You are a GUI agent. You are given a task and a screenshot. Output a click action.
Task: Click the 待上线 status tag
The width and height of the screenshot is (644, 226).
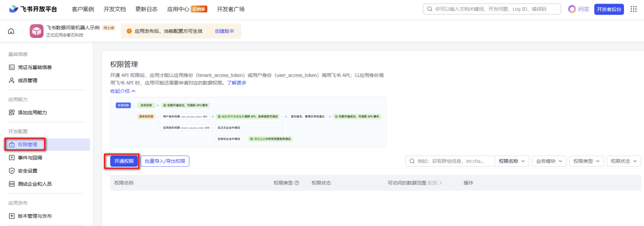(109, 28)
